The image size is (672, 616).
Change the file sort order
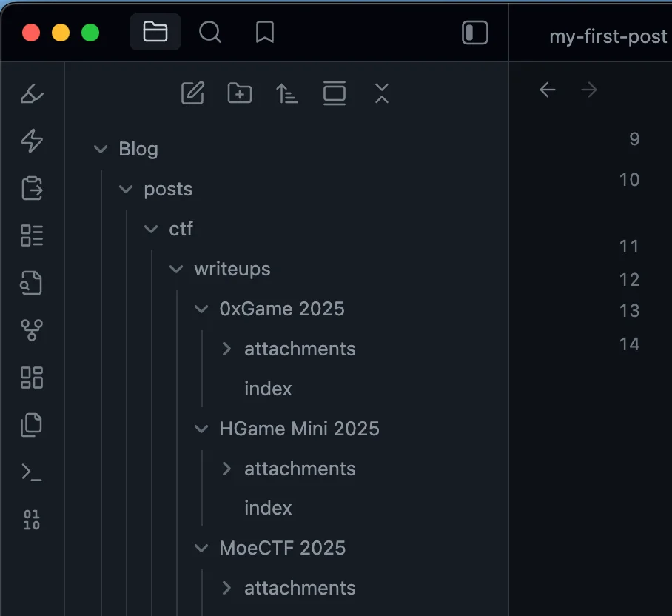click(x=287, y=93)
